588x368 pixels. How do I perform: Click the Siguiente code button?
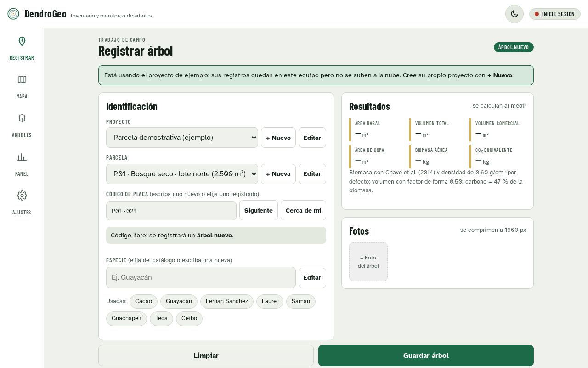point(259,210)
